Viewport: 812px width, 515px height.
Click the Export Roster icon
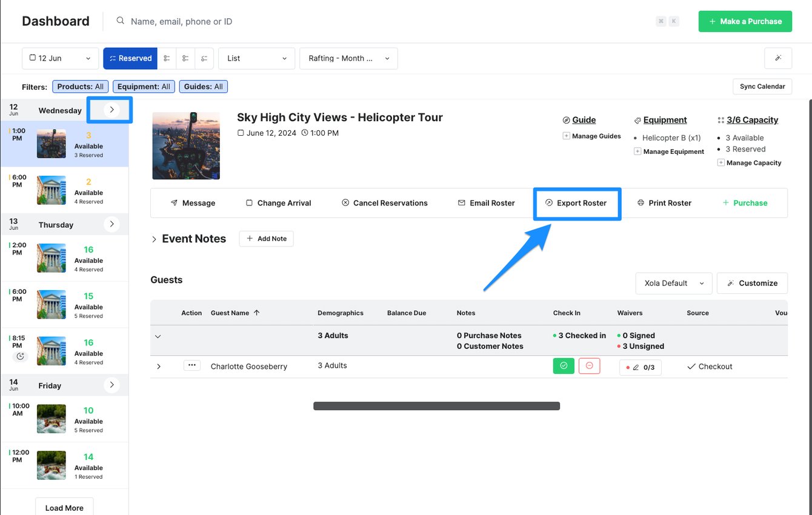pyautogui.click(x=549, y=203)
